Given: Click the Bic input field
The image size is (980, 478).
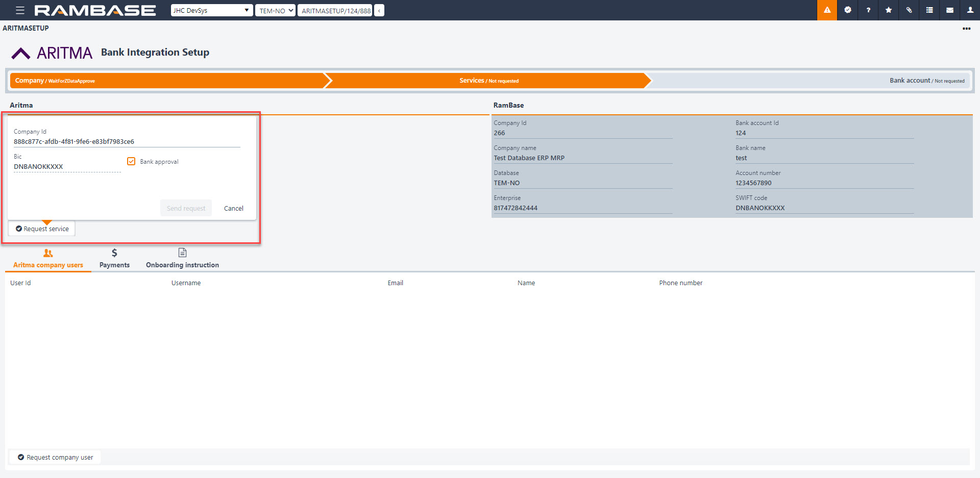Looking at the screenshot, I should tap(67, 167).
